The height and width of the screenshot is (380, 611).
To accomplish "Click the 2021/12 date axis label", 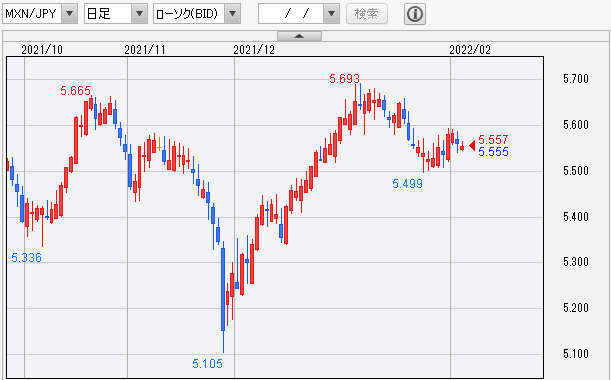I will [x=254, y=50].
